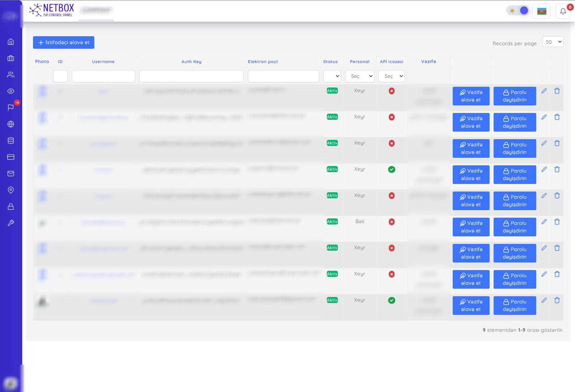Image resolution: width=575 pixels, height=392 pixels.
Task: Click Parolu dəyişdirin in first row
Action: [514, 96]
